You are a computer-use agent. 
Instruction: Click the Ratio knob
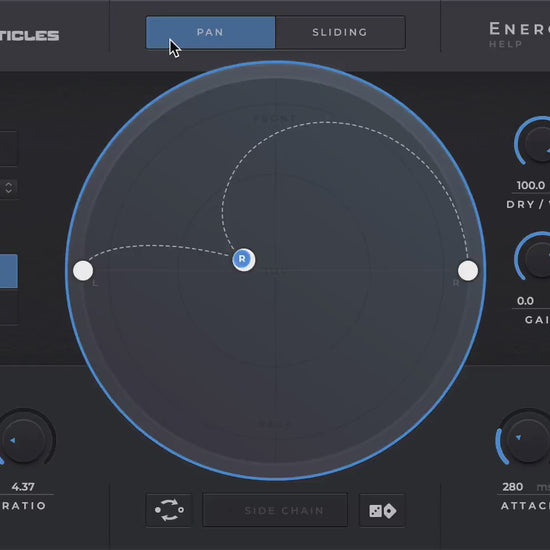point(24,440)
